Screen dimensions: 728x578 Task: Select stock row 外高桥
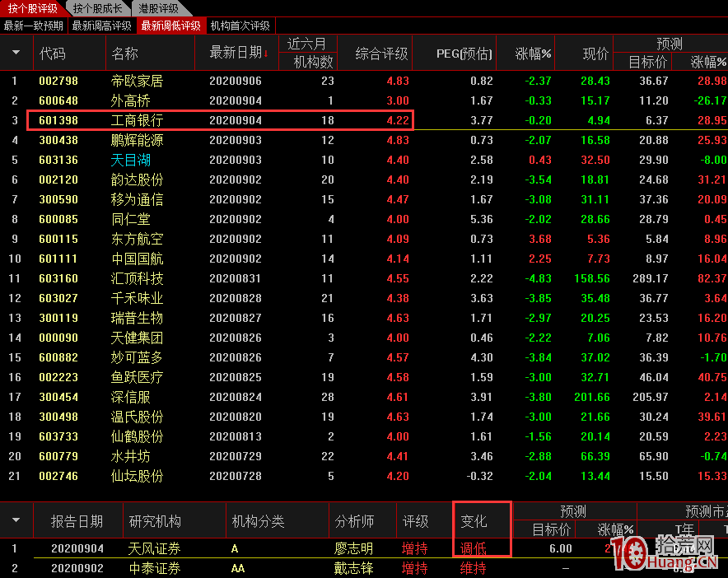(364, 100)
